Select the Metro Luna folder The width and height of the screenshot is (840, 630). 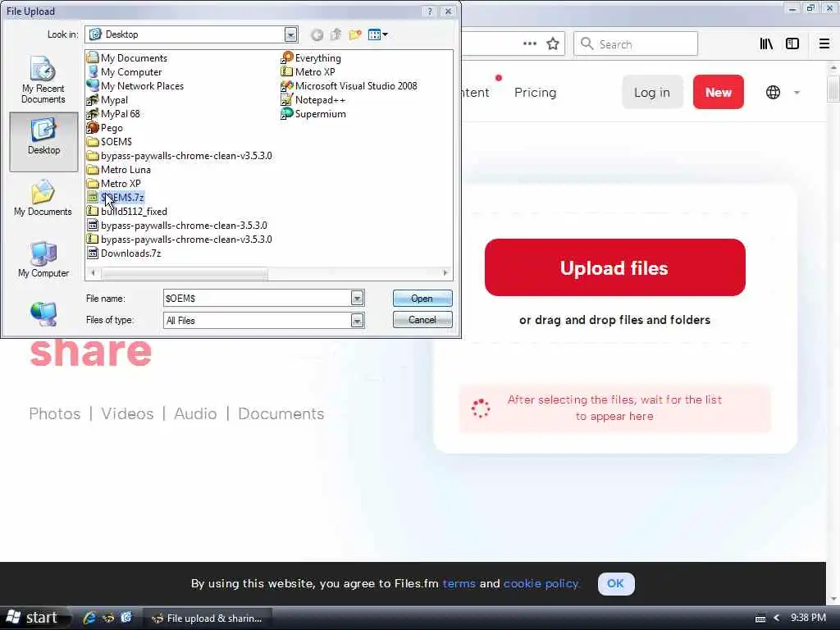119,169
